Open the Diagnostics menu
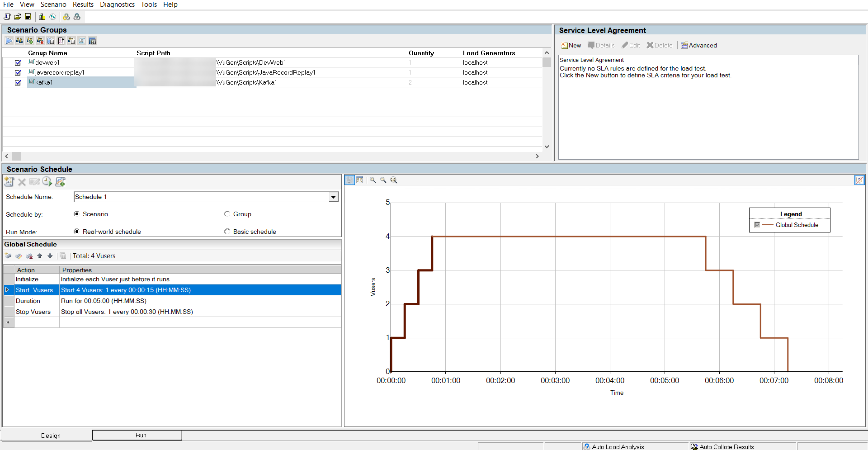This screenshot has height=450, width=868. tap(117, 5)
